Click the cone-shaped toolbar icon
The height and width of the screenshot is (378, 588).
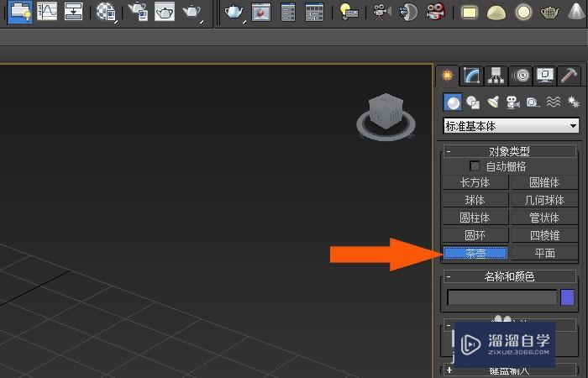(575, 12)
